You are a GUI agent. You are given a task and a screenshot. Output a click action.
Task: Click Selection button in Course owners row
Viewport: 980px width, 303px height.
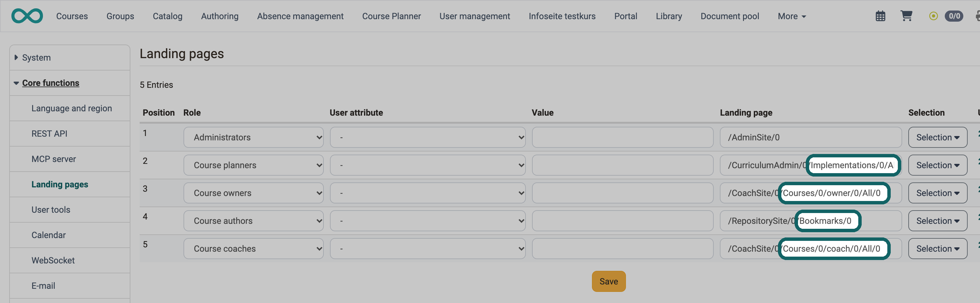[x=937, y=193]
